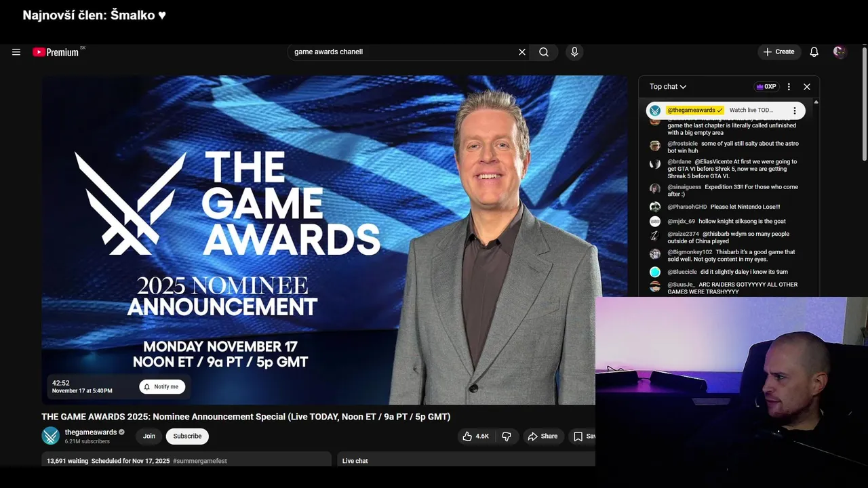This screenshot has height=488, width=868.
Task: Open @PharaohGHD's chat avatar
Action: point(655,207)
